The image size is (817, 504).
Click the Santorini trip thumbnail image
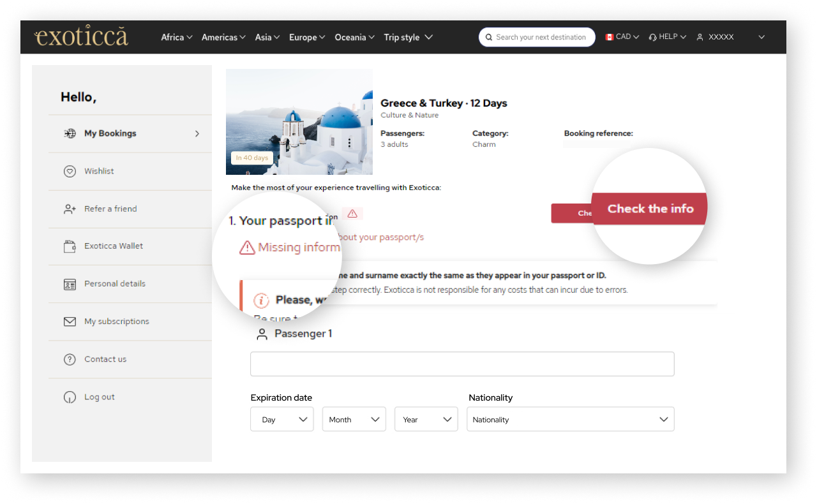[299, 122]
